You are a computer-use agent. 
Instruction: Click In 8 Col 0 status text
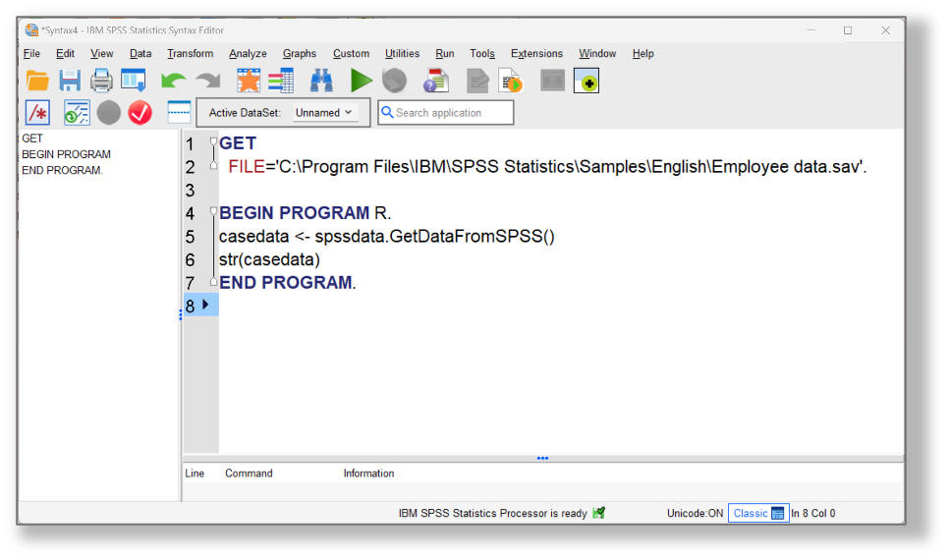tap(813, 513)
